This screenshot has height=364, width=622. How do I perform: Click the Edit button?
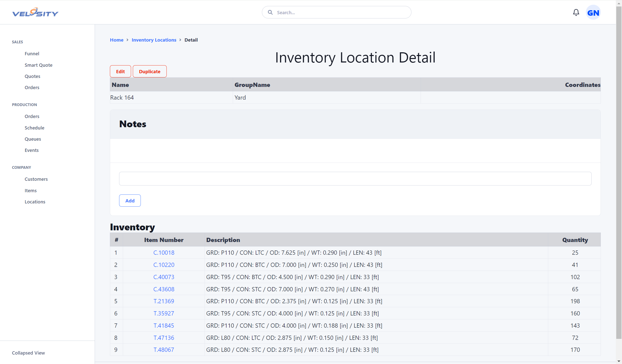click(x=120, y=71)
